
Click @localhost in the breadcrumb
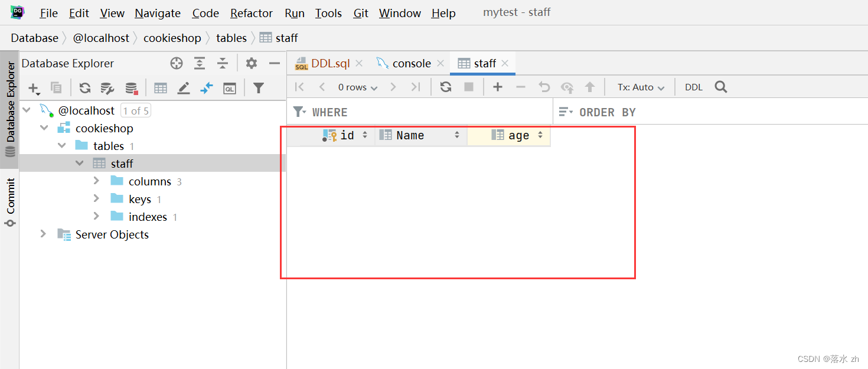click(x=101, y=38)
